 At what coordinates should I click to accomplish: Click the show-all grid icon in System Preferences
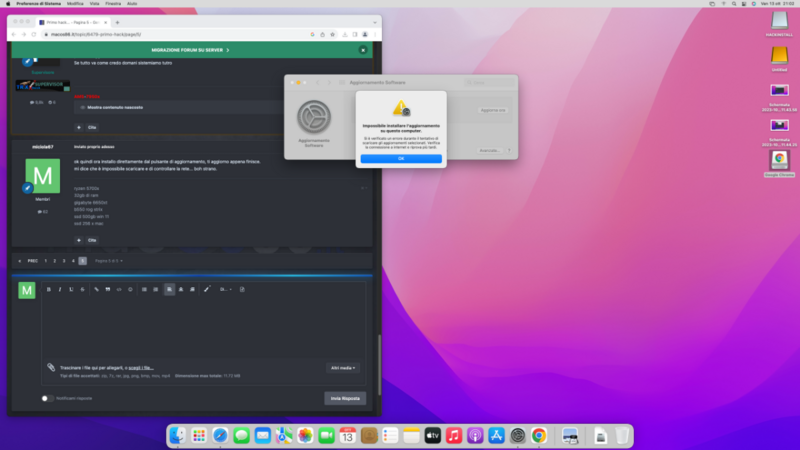(342, 83)
